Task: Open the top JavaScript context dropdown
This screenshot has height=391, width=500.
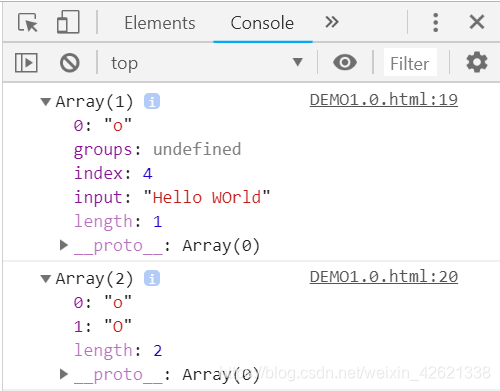Action: tap(207, 63)
